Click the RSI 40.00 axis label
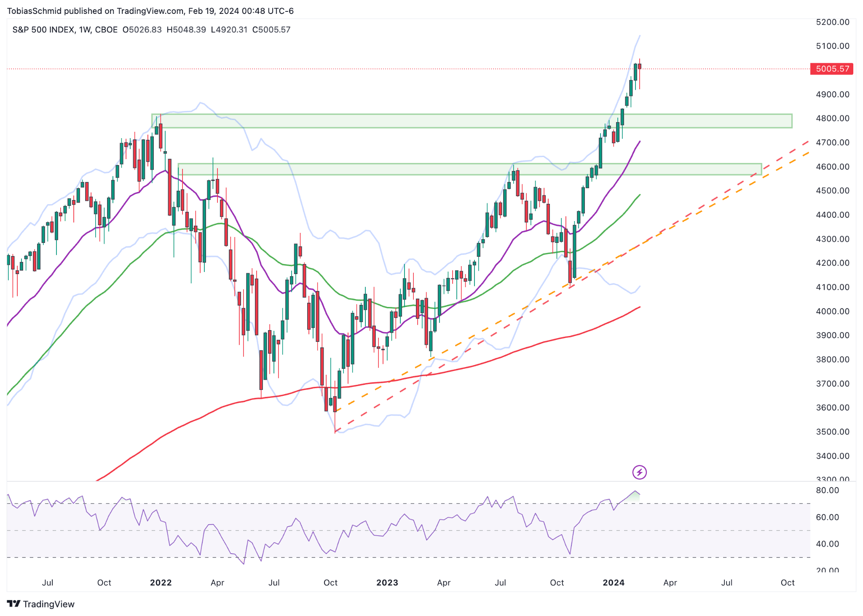This screenshot has height=616, width=863. pos(827,544)
